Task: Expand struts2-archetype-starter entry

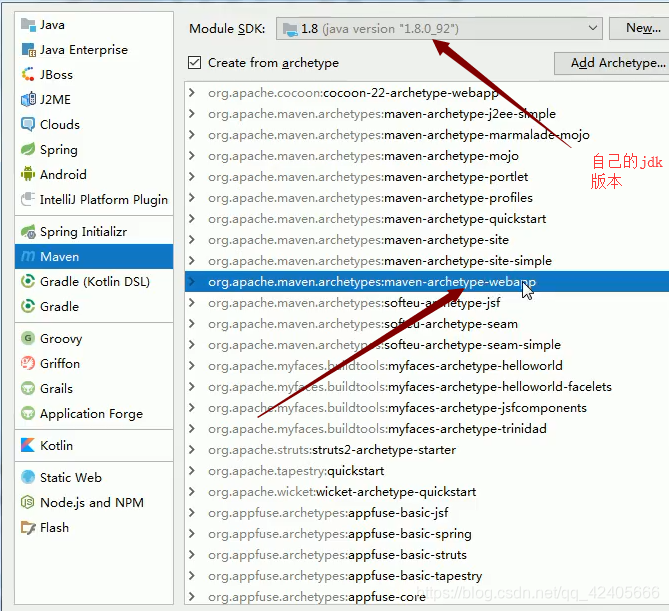Action: click(192, 450)
